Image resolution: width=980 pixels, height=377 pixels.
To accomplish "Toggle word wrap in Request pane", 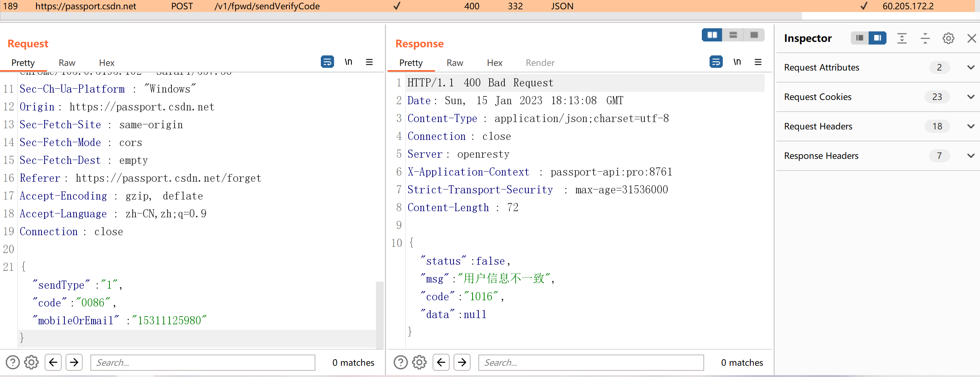I will point(327,62).
